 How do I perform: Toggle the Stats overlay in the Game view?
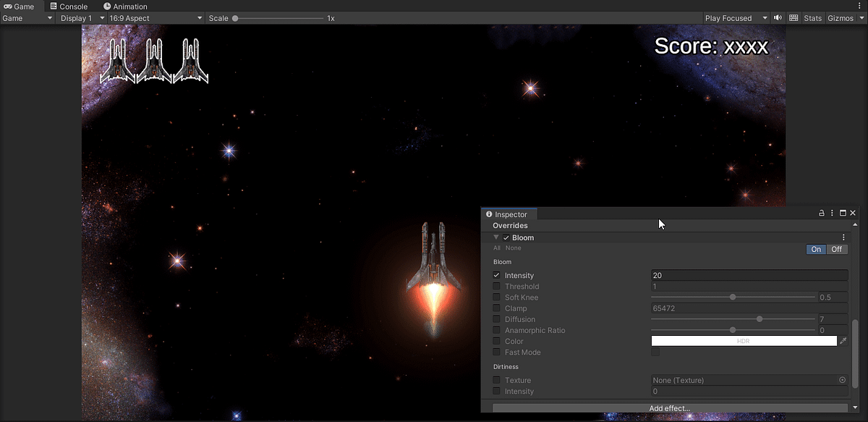[812, 18]
